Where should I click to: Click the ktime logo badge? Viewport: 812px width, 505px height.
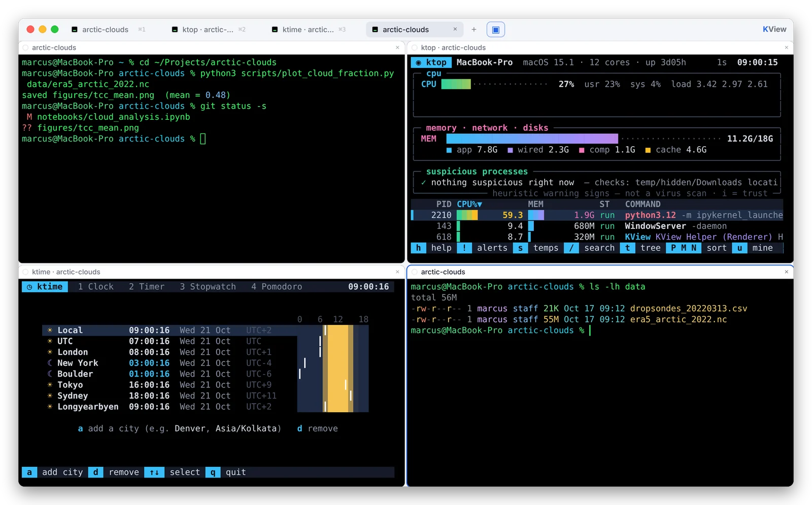point(45,287)
